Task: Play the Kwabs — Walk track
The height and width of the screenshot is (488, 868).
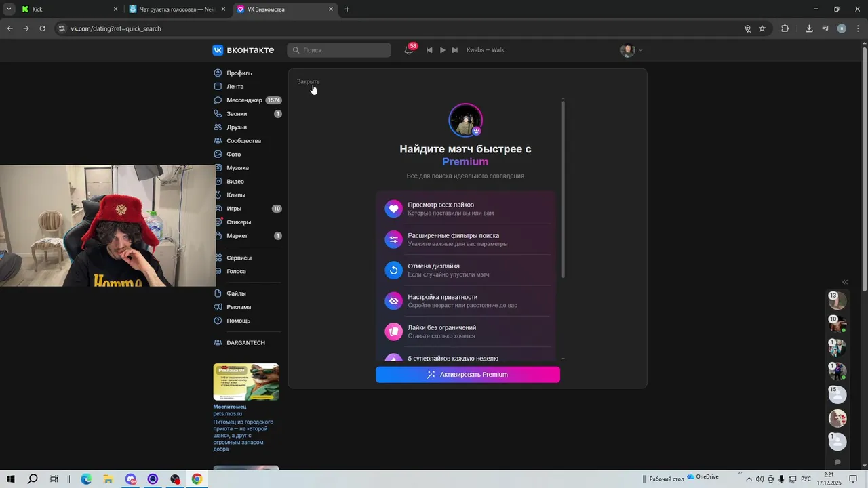Action: [x=442, y=50]
